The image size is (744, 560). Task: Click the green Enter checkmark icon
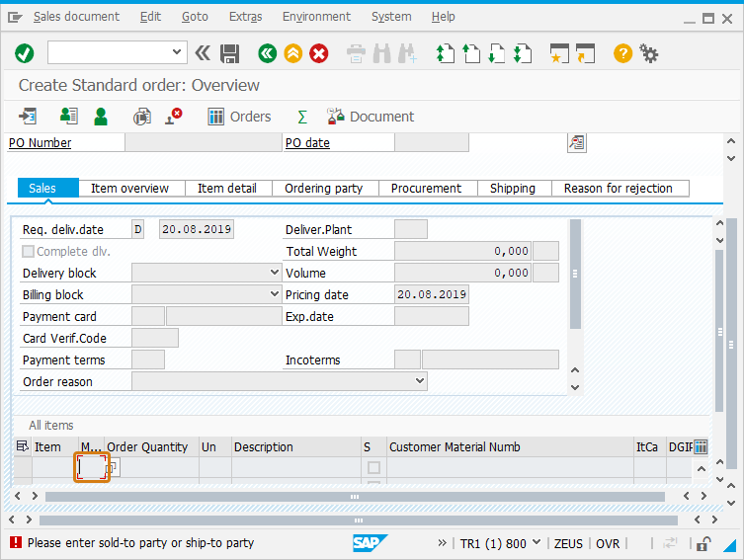24,53
